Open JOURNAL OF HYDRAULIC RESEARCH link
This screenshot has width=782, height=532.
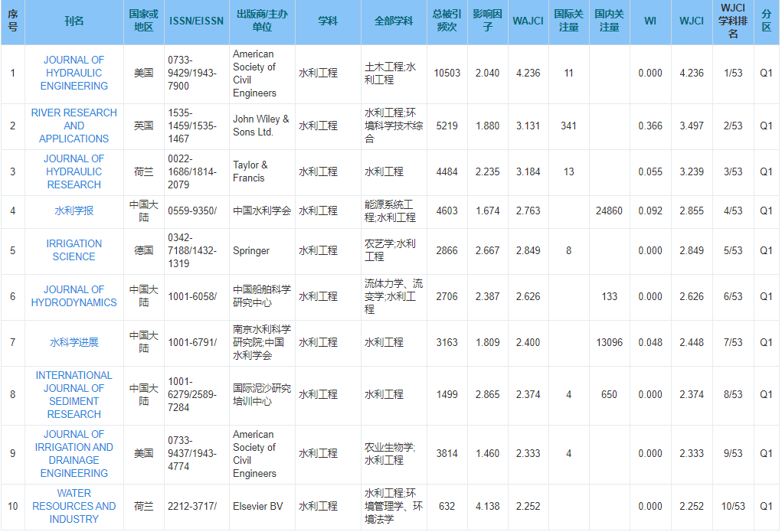tap(74, 171)
